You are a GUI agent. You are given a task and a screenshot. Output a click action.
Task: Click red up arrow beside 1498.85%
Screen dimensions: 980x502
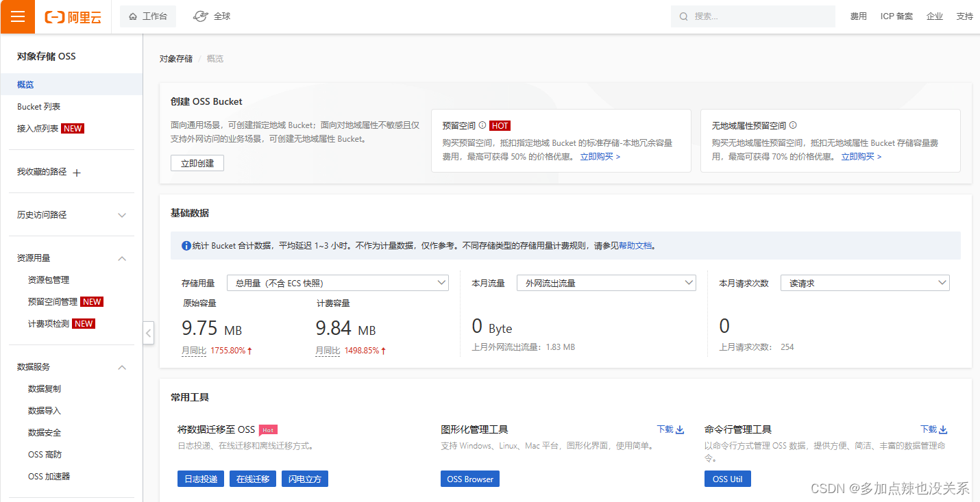(383, 351)
